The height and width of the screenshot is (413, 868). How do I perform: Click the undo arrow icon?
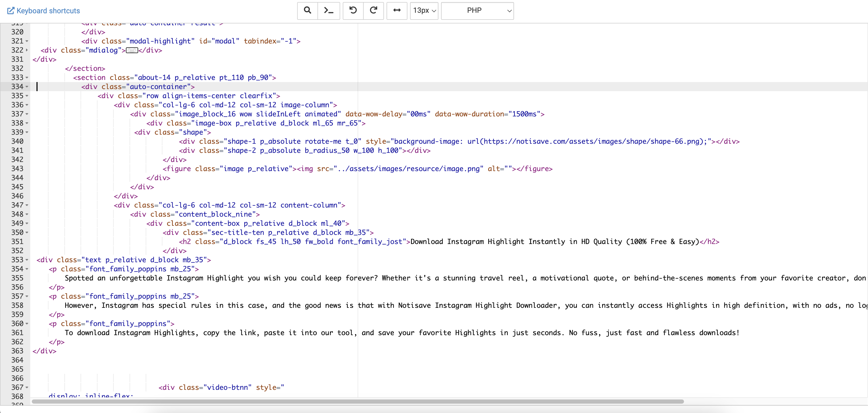(353, 10)
